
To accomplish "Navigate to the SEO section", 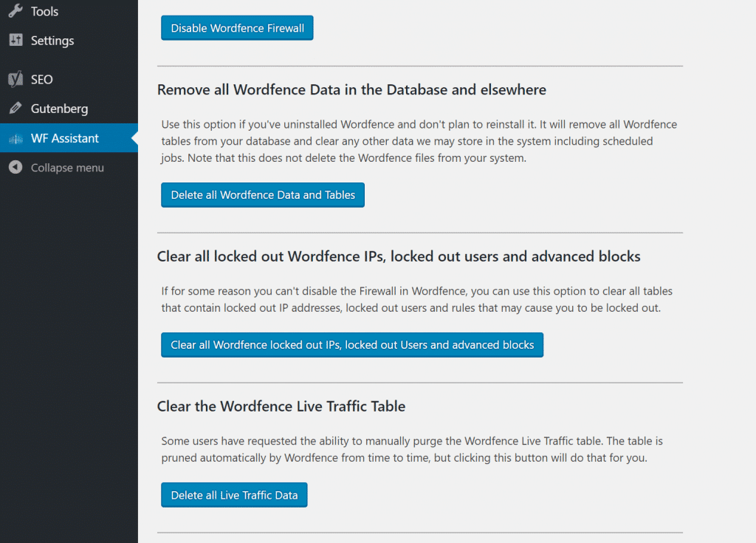I will coord(43,79).
